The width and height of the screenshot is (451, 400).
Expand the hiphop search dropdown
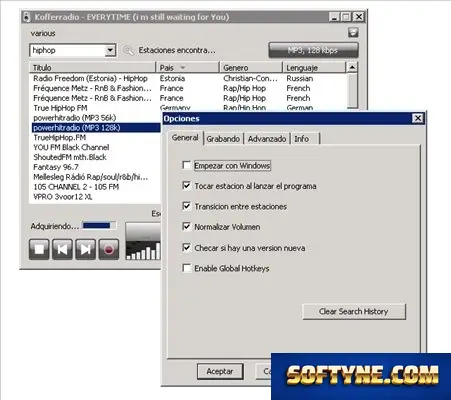click(110, 50)
